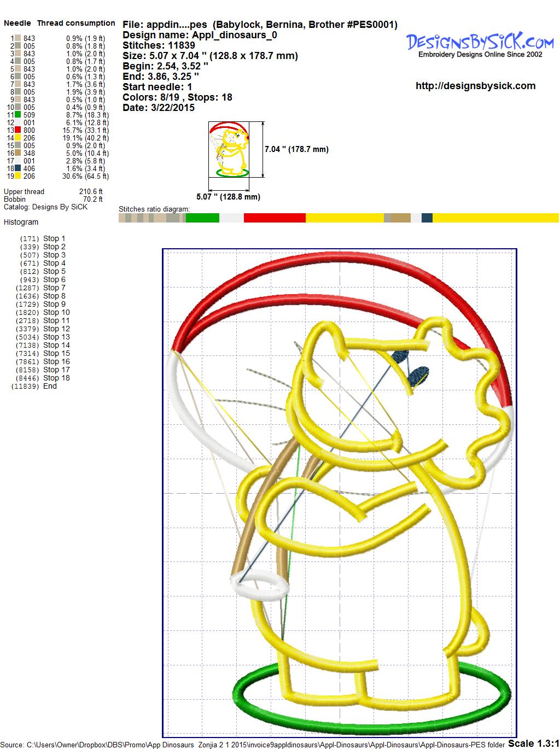Select Stop 10 in the histogram list
The height and width of the screenshot is (749, 560).
pyautogui.click(x=56, y=312)
